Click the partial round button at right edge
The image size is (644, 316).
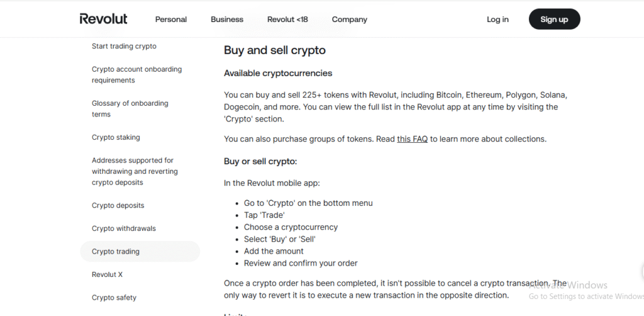click(x=642, y=271)
